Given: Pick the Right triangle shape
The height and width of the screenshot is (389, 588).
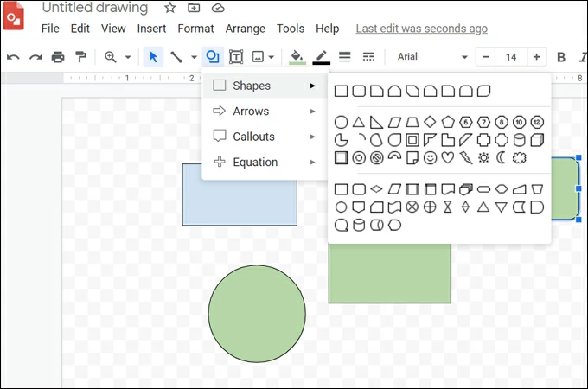Looking at the screenshot, I should point(376,122).
